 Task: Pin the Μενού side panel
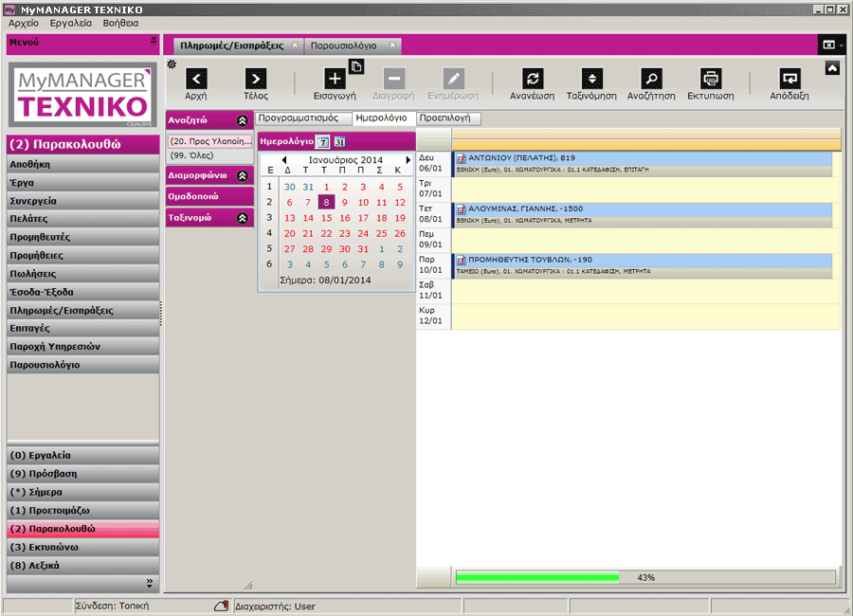point(154,41)
